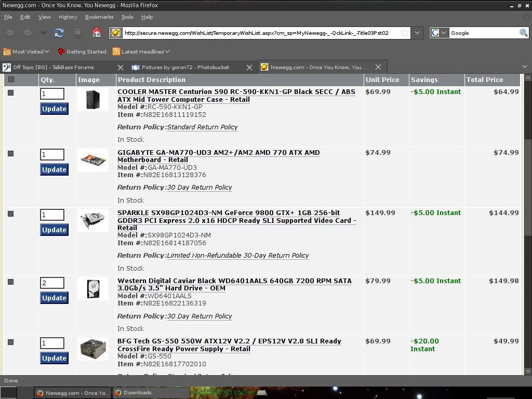Open the BFG Tech GS-550 product link
532x399 pixels.
pos(229,345)
